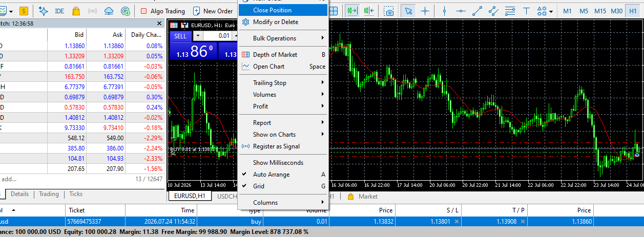Take a chart screenshot with camera icon
Viewport: 644px width, 237px height.
coord(389,11)
